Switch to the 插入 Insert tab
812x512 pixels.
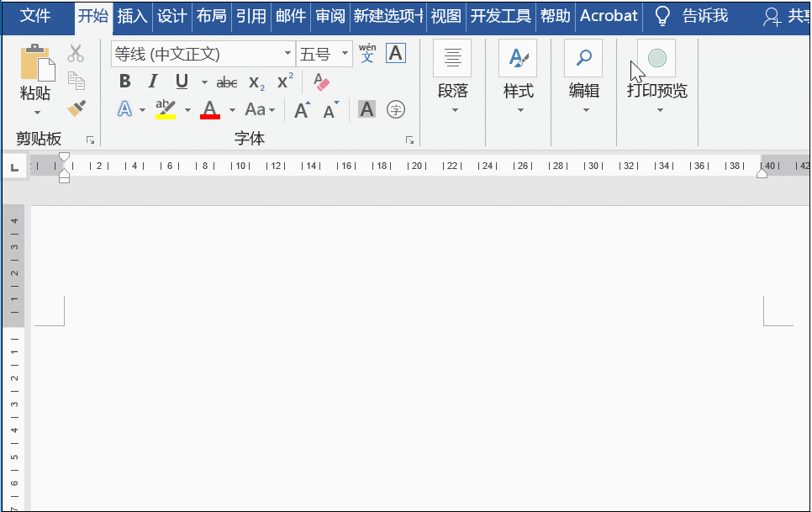point(133,16)
